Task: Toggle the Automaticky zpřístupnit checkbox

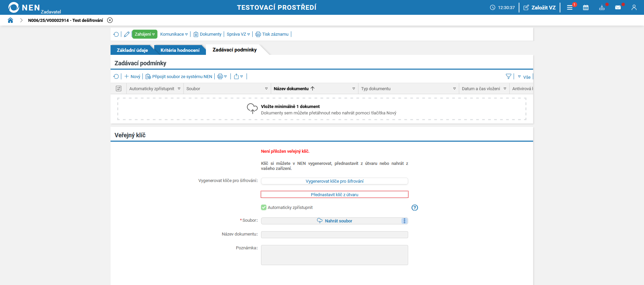Action: (264, 208)
